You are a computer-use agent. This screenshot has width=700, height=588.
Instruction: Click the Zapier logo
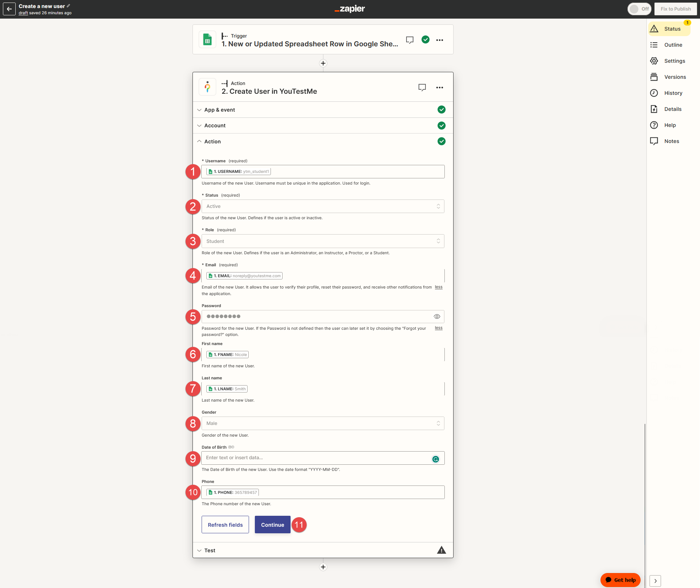click(x=350, y=9)
